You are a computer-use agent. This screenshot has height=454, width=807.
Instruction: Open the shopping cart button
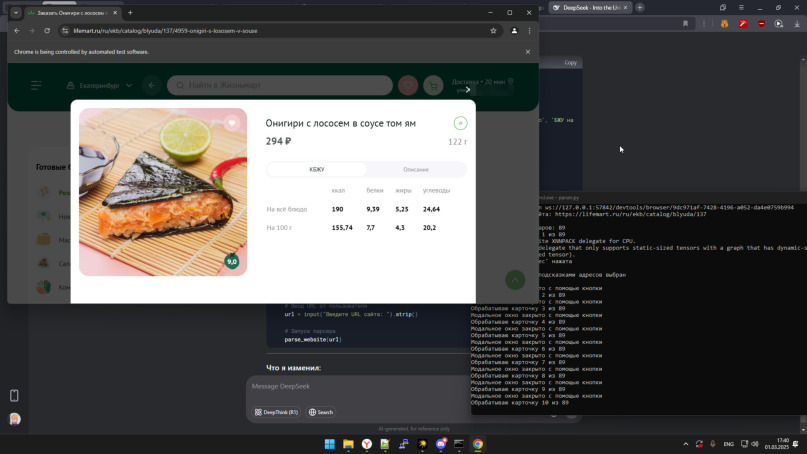(433, 85)
